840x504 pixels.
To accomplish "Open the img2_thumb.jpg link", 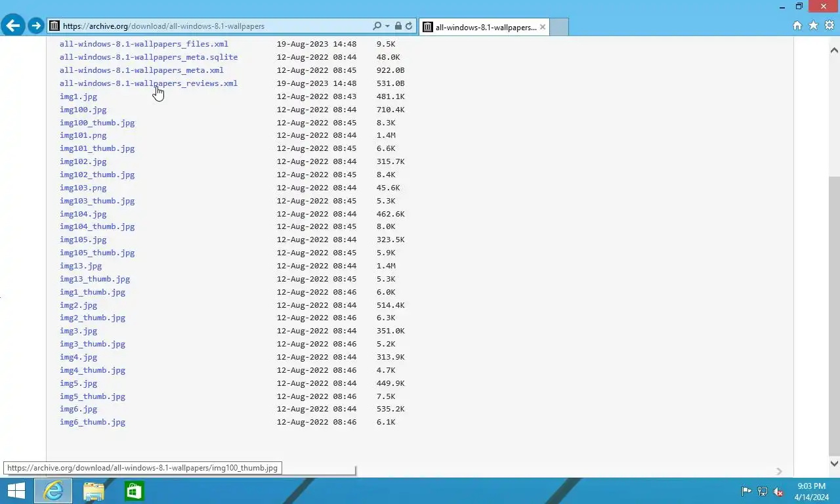I will (93, 318).
